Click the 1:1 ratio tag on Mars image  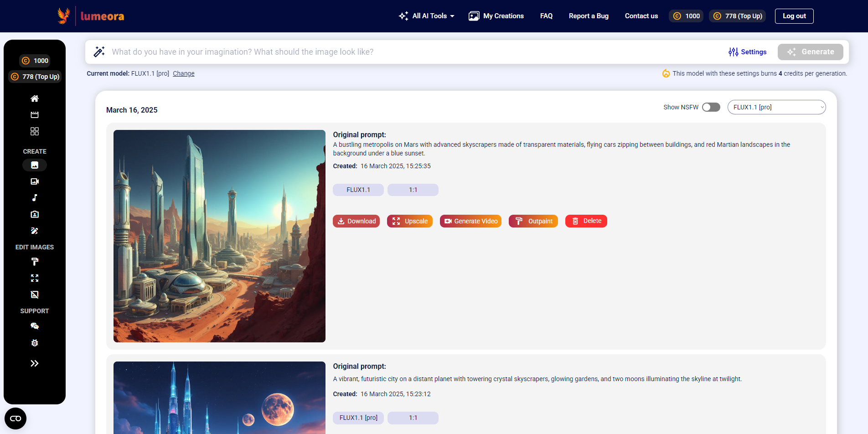pyautogui.click(x=413, y=190)
